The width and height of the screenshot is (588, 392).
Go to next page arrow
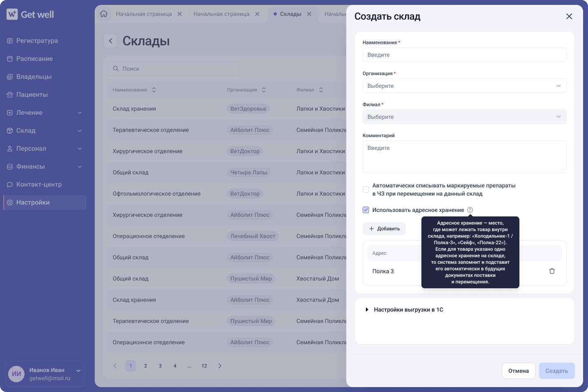(220, 366)
